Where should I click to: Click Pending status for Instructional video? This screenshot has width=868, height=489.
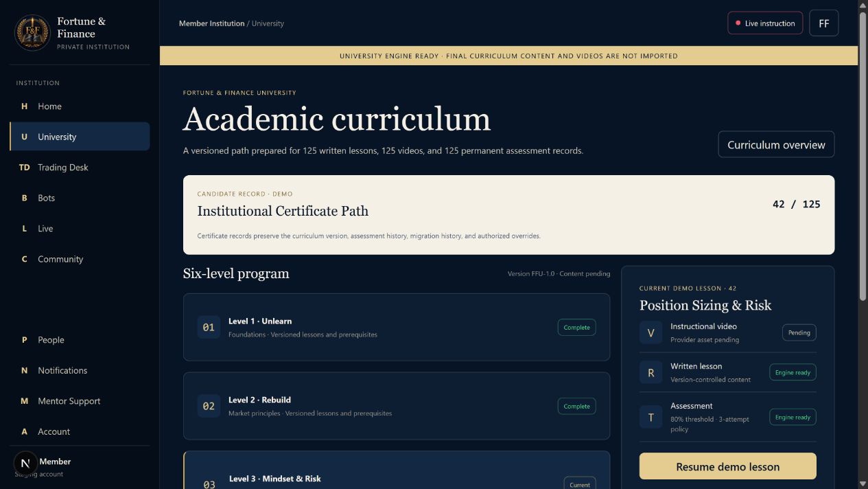(x=799, y=332)
